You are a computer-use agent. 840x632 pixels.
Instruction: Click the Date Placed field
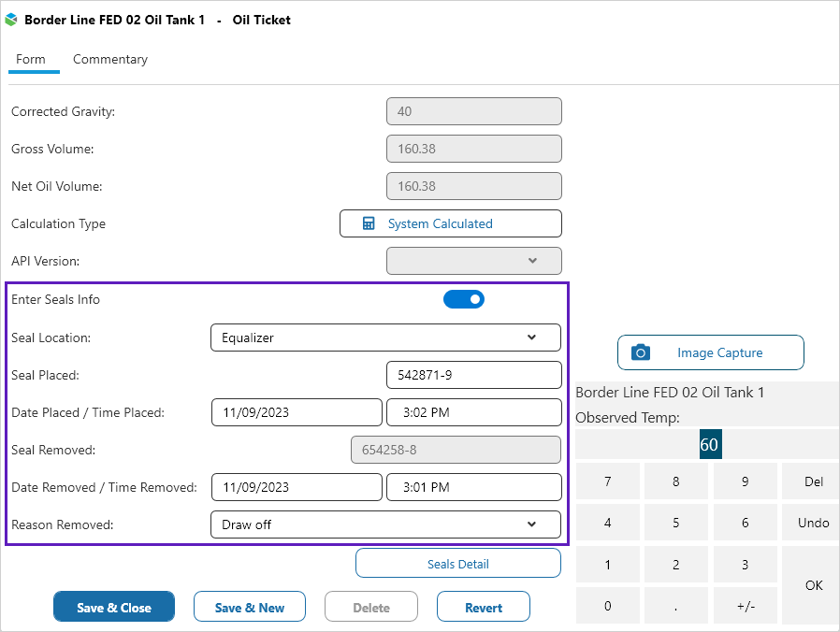[x=297, y=412]
